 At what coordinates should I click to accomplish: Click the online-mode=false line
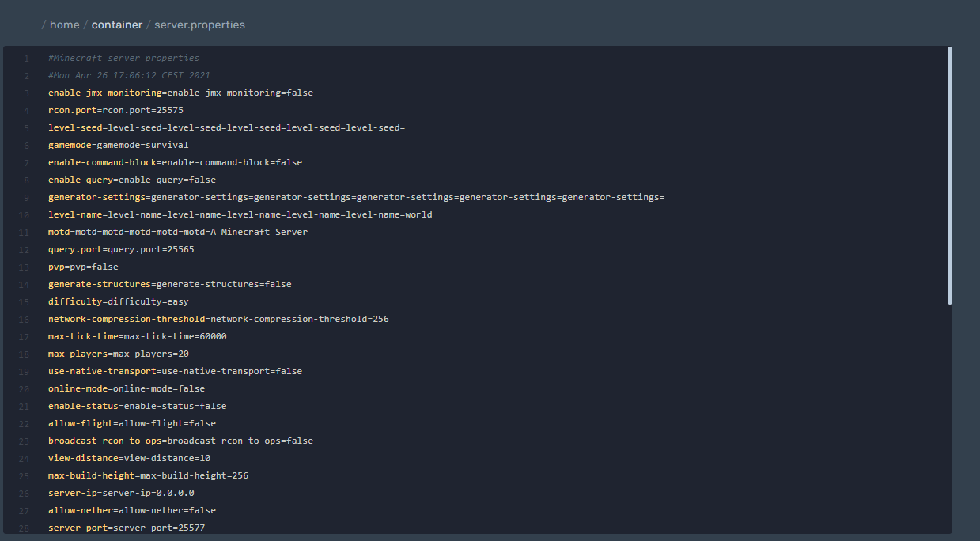click(x=127, y=388)
